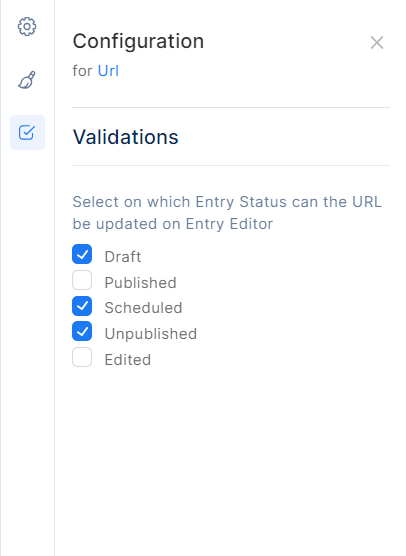
Task: Click the Unpublished label text
Action: (151, 334)
